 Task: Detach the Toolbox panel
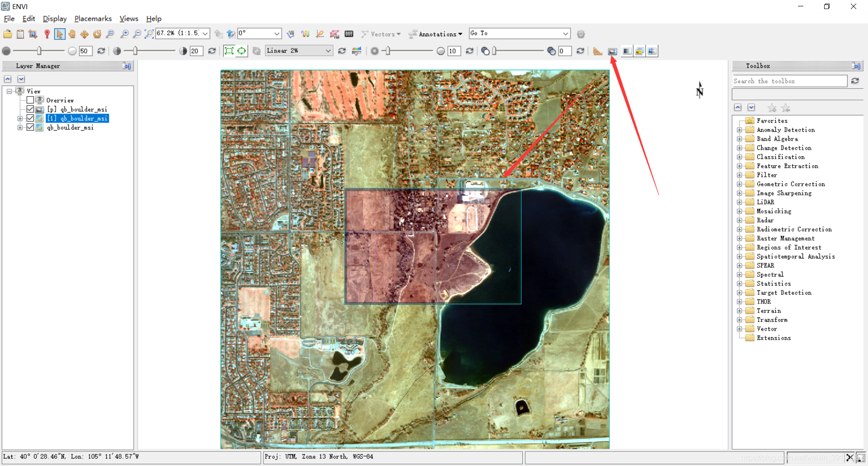point(856,66)
